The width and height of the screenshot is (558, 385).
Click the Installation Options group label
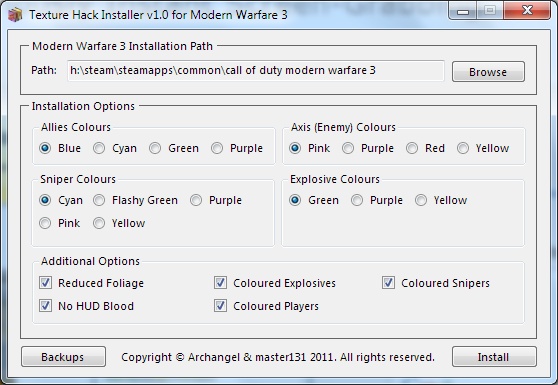pos(83,106)
